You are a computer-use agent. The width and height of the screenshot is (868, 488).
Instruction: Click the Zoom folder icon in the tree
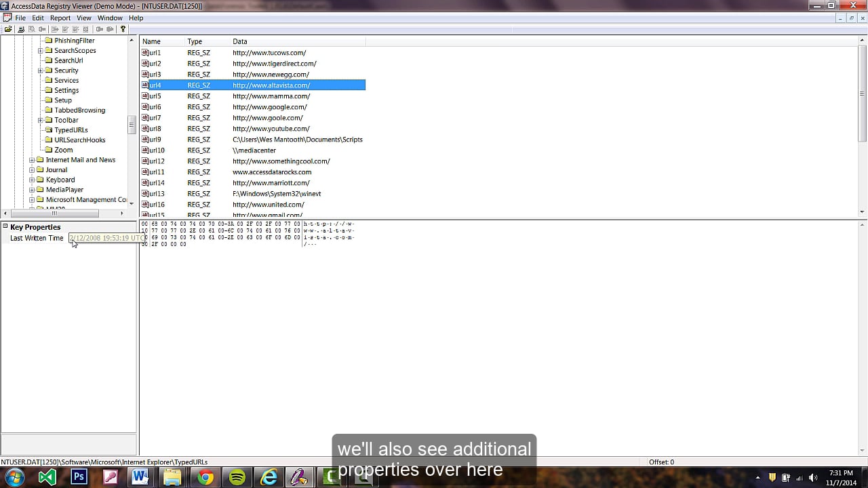[x=48, y=150]
